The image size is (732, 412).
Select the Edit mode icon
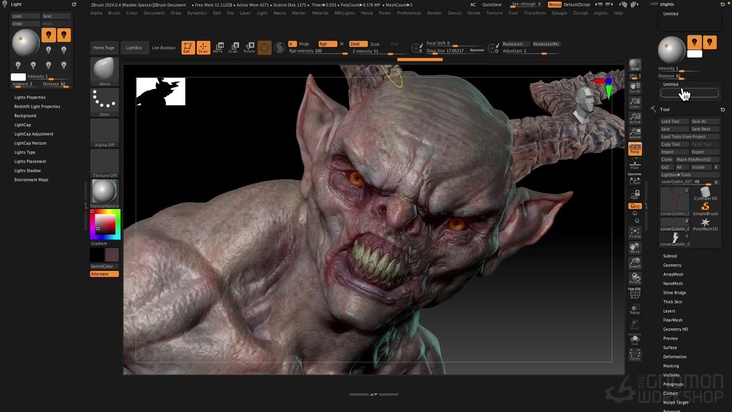[x=188, y=47]
